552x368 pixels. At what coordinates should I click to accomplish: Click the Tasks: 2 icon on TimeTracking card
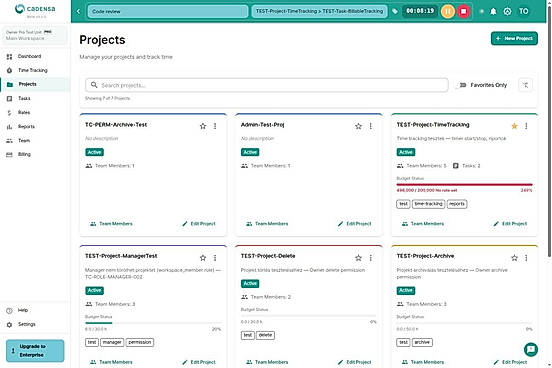(456, 166)
